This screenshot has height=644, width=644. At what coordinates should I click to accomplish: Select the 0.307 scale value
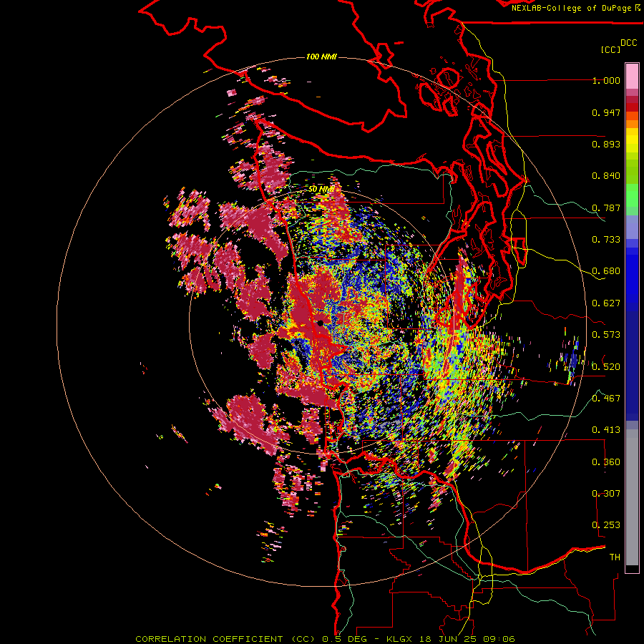pyautogui.click(x=606, y=494)
